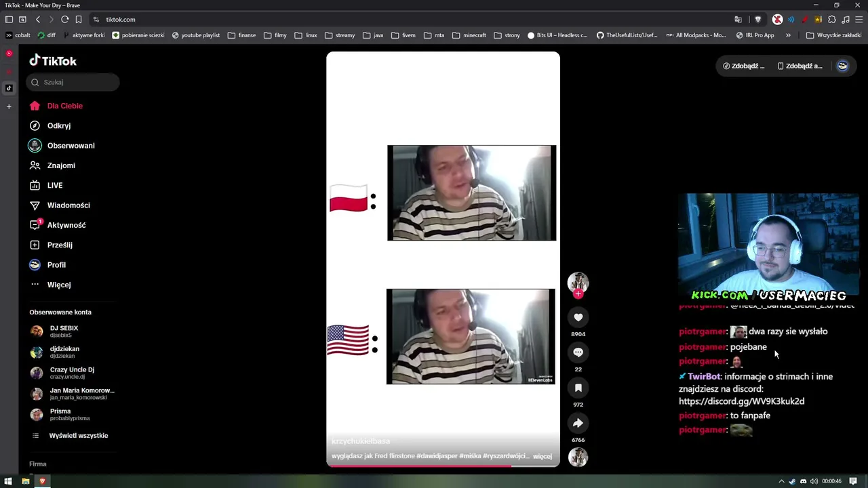This screenshot has height=488, width=868.
Task: Open krzychukiełbasa creator name
Action: click(361, 441)
